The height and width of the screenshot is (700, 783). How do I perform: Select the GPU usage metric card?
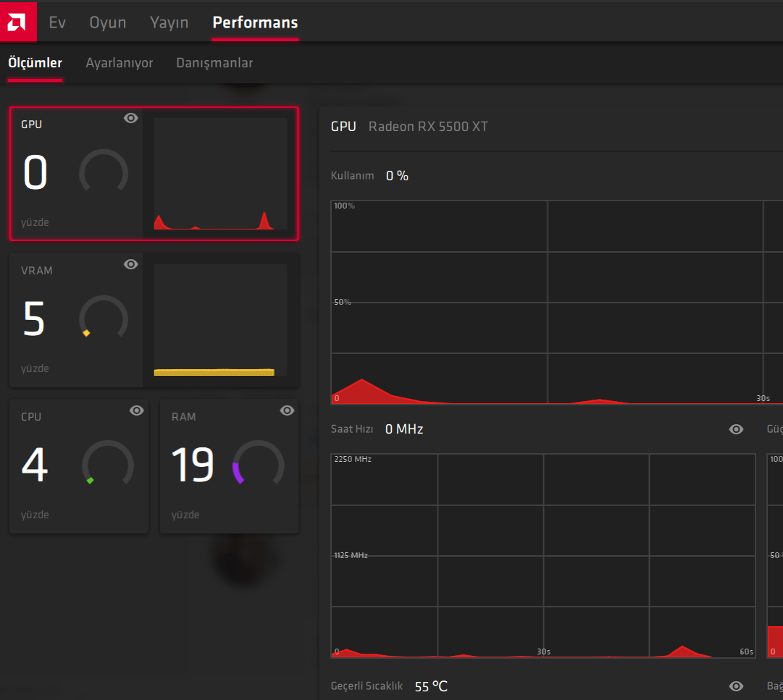154,174
